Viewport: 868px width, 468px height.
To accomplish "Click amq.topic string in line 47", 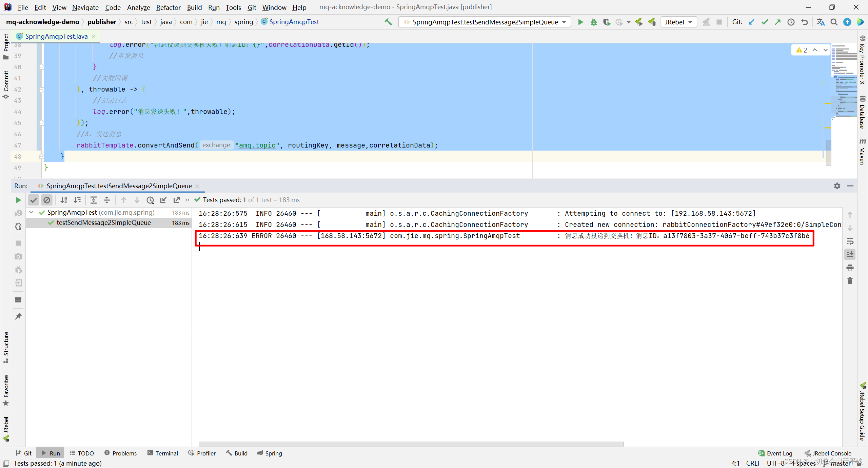I will (x=257, y=145).
